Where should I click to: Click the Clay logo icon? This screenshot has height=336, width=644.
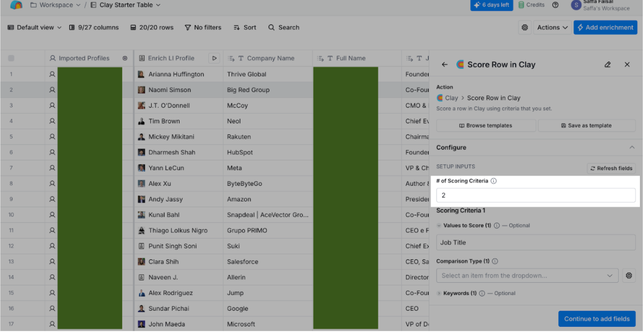[x=16, y=5]
